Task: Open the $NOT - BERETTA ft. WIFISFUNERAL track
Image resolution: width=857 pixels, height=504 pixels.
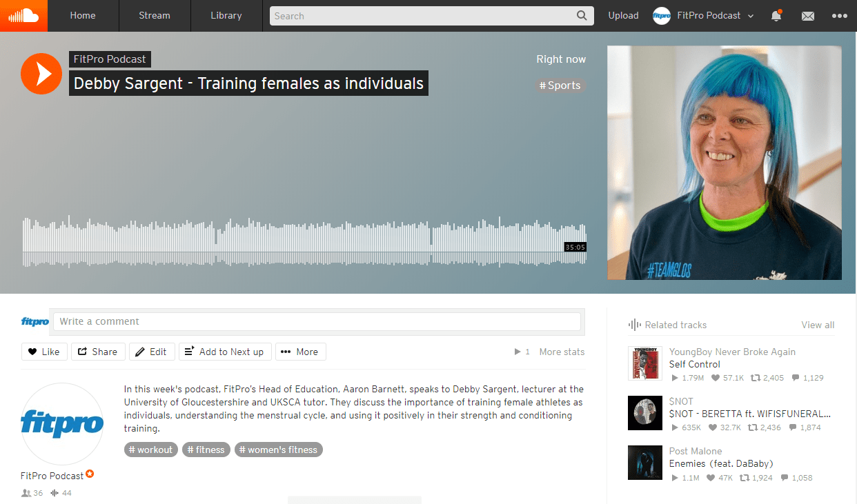Action: point(750,414)
